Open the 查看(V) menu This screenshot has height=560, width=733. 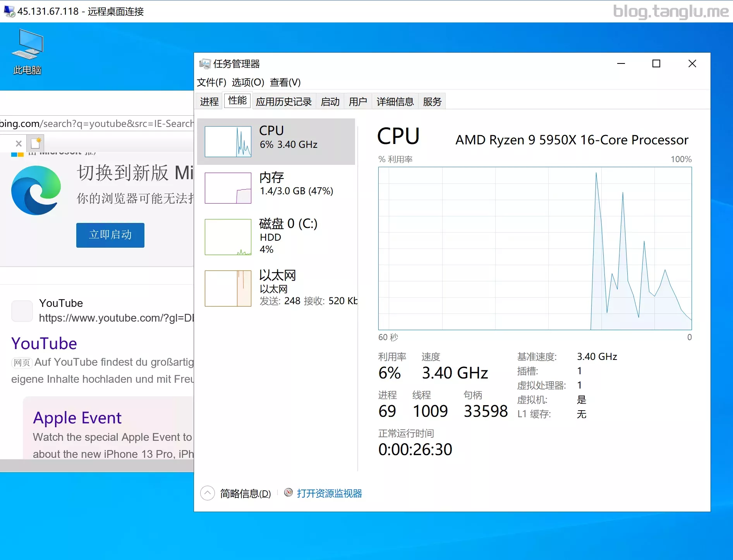pyautogui.click(x=285, y=82)
